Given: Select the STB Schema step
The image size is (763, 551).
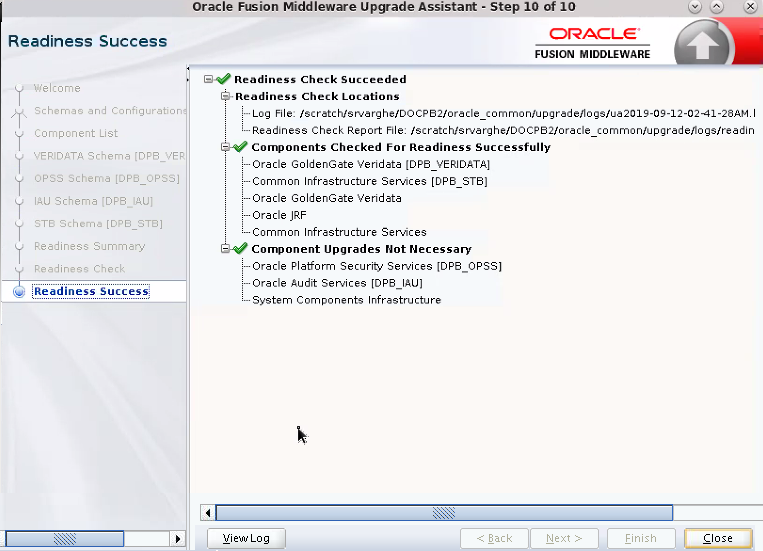Looking at the screenshot, I should [x=98, y=223].
